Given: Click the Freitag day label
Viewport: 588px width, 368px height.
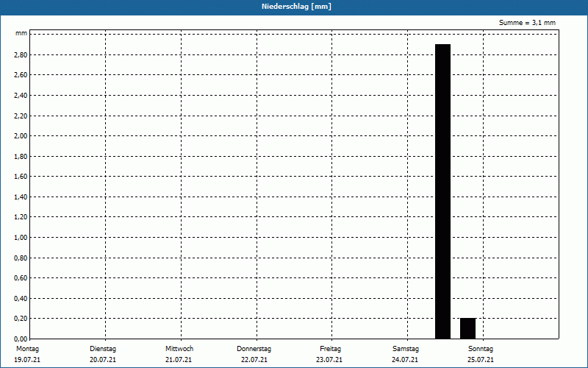Looking at the screenshot, I should pyautogui.click(x=330, y=349).
